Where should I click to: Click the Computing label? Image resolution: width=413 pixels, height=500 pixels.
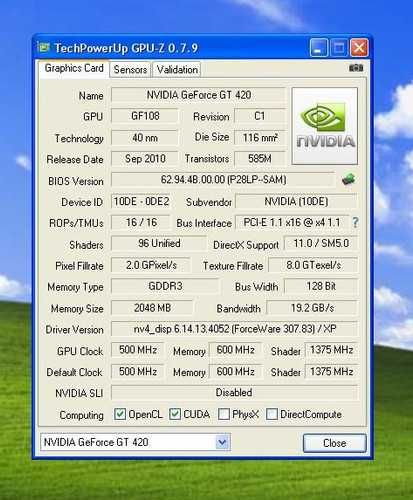click(81, 415)
